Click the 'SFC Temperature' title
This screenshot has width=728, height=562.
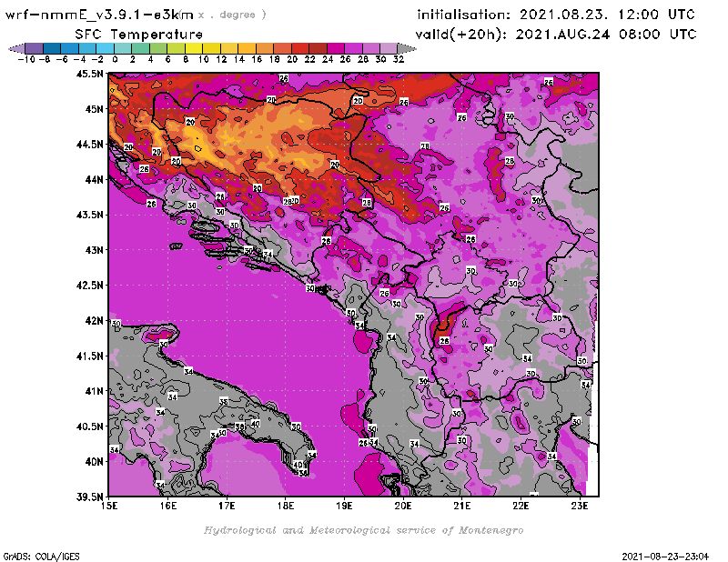pyautogui.click(x=139, y=35)
